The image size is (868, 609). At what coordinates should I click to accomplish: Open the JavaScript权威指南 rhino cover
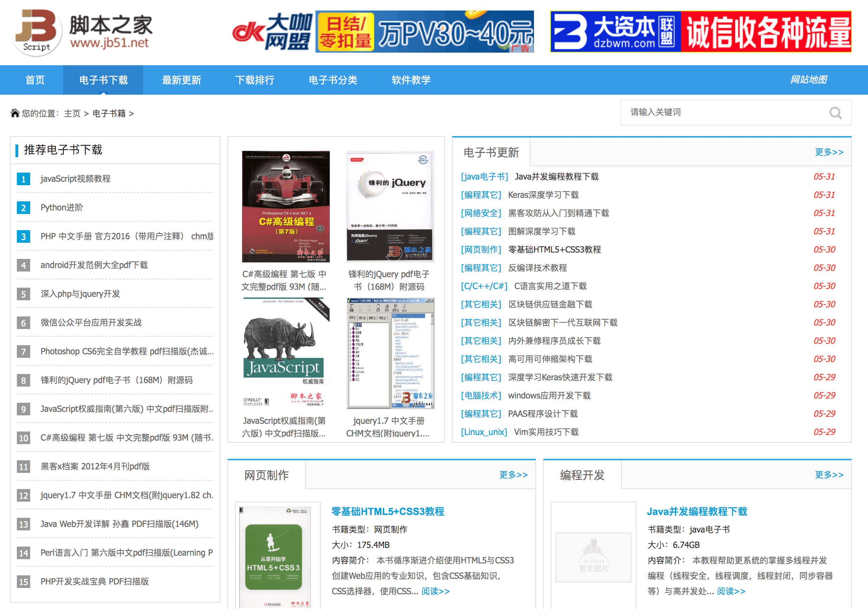[286, 353]
